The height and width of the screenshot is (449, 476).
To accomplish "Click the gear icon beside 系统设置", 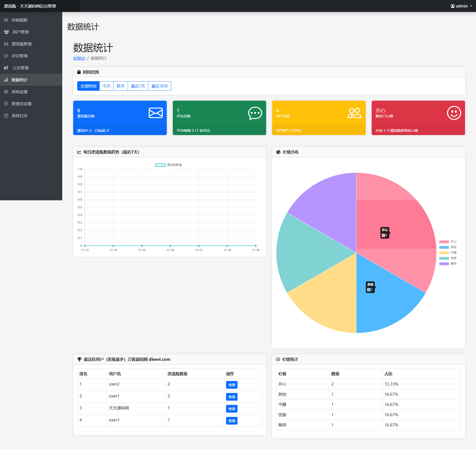I will (6, 92).
